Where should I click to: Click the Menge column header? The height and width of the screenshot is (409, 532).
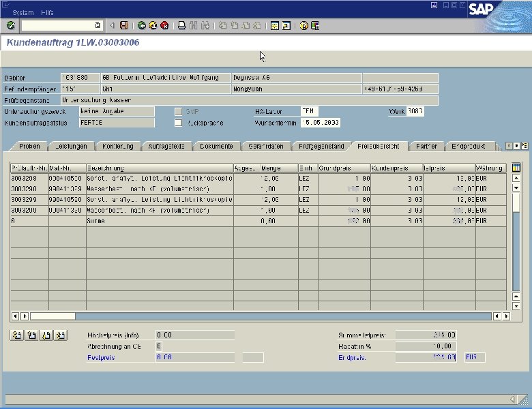[279, 168]
